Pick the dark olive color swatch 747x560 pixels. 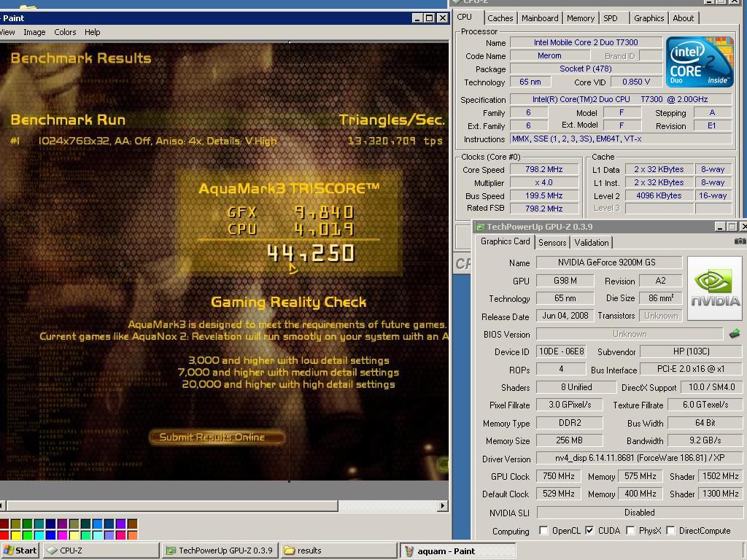tap(16, 524)
